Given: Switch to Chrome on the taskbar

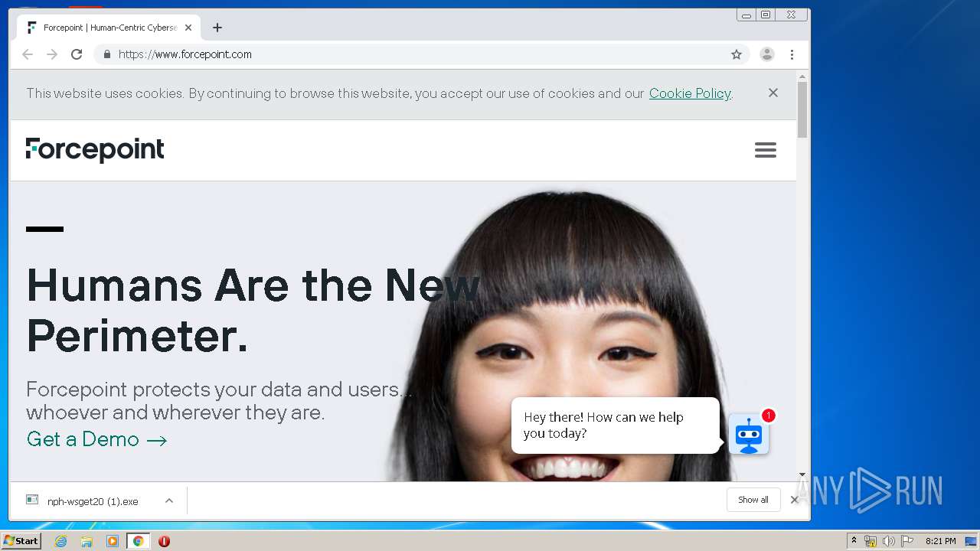Looking at the screenshot, I should [x=138, y=541].
